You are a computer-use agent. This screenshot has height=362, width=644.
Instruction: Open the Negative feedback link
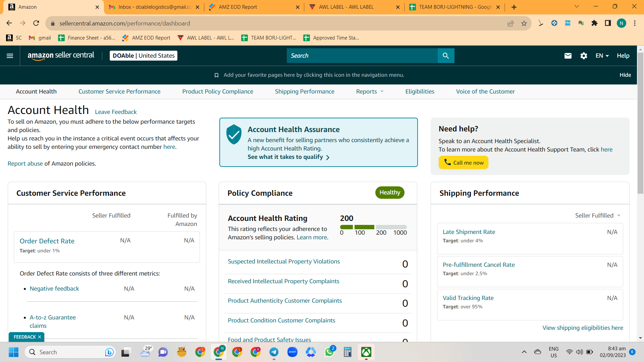[x=54, y=289]
